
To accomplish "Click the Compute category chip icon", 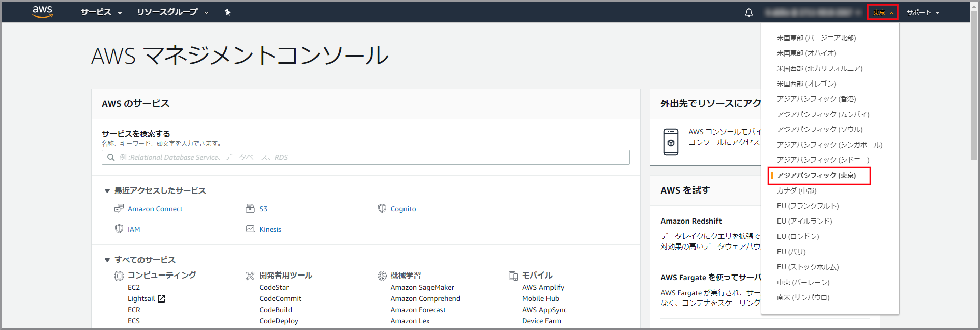I will pos(119,276).
